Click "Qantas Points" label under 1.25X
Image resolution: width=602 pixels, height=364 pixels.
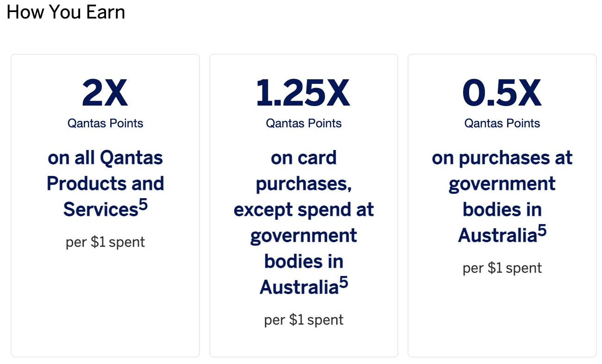coord(303,123)
